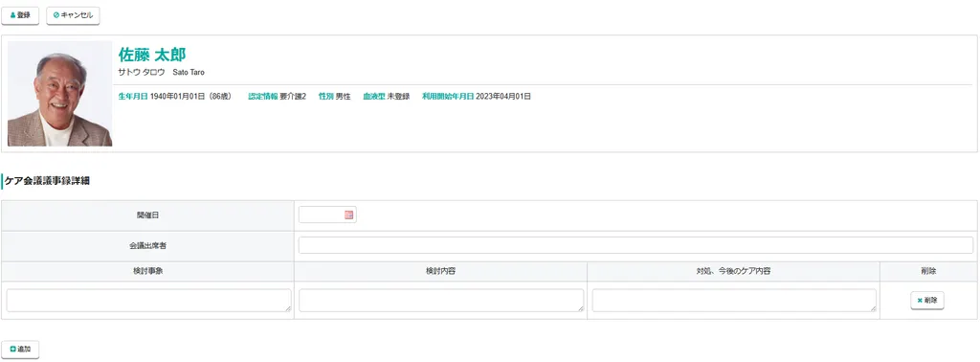Click the 検討事象 column header
This screenshot has width=980, height=362.
(147, 271)
